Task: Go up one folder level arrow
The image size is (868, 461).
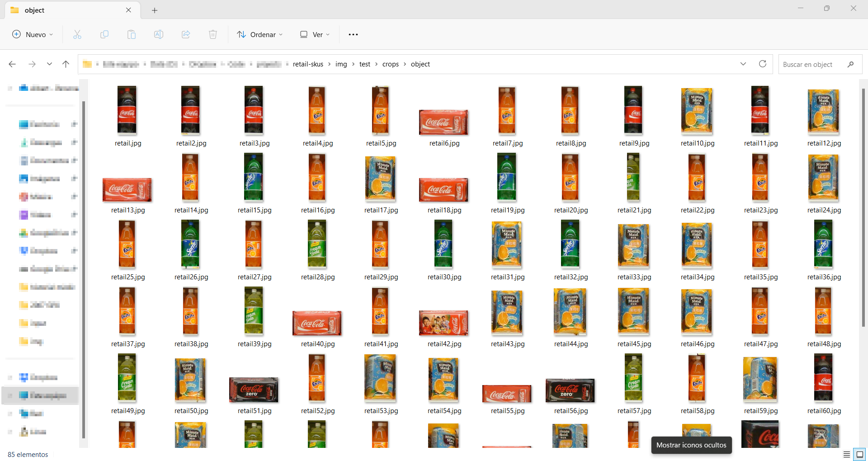Action: pyautogui.click(x=66, y=64)
